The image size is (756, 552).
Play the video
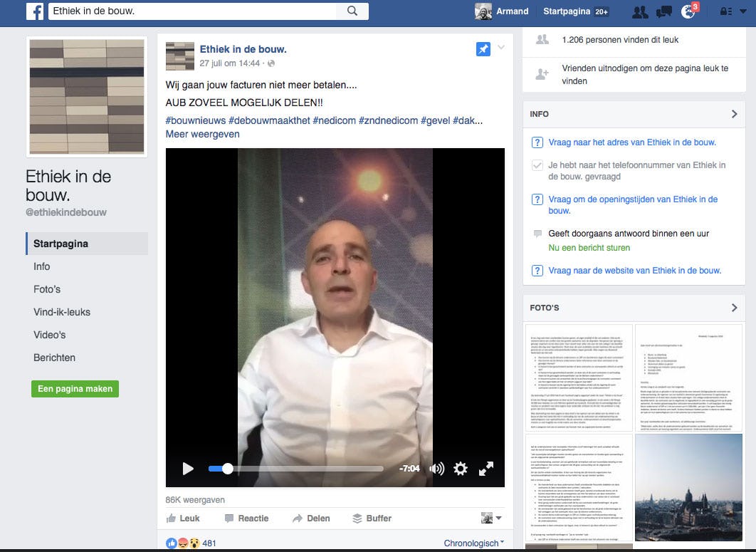(188, 469)
